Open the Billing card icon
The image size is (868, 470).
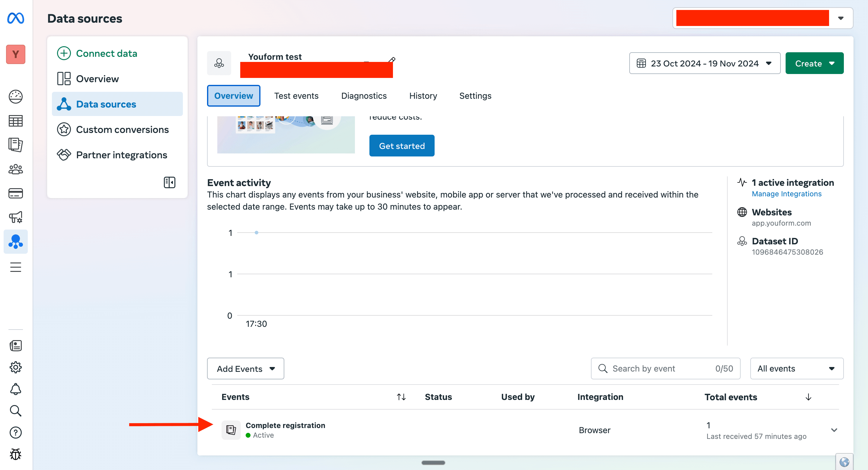tap(15, 193)
